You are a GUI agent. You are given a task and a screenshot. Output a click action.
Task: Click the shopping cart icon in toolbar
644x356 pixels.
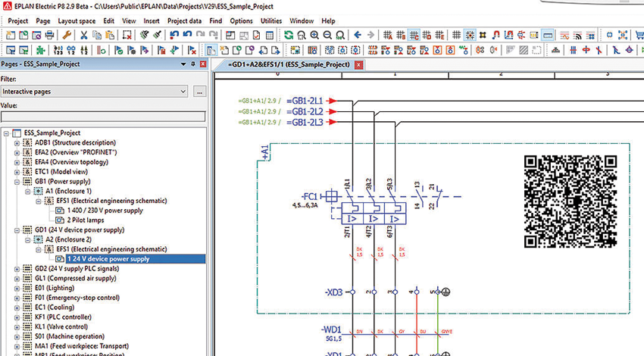coord(639,36)
